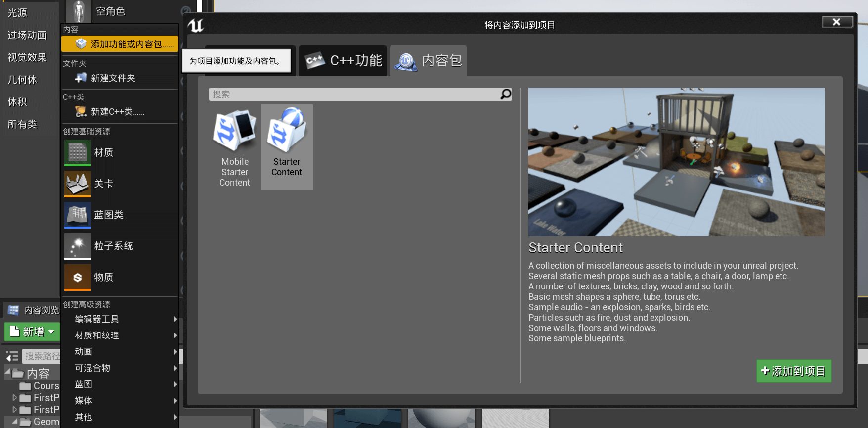Close the 将内容添加到项目 dialog
868x428 pixels.
837,22
